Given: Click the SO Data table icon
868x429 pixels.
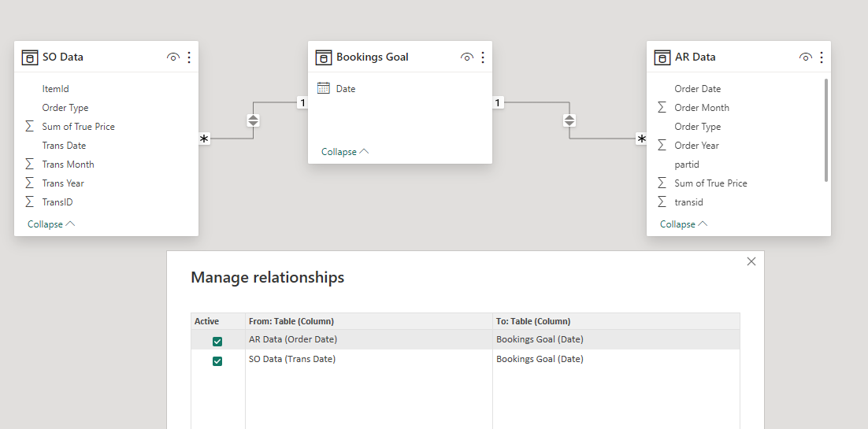Looking at the screenshot, I should 30,57.
